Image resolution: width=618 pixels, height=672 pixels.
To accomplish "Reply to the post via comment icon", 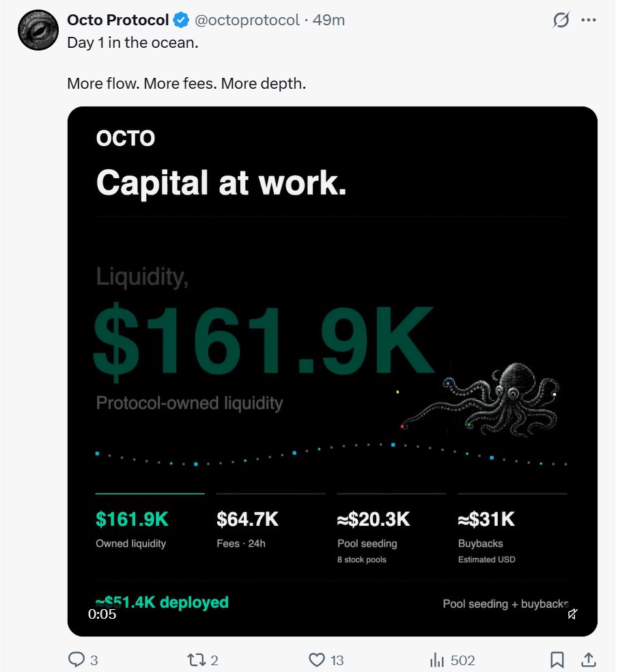I will tap(76, 660).
